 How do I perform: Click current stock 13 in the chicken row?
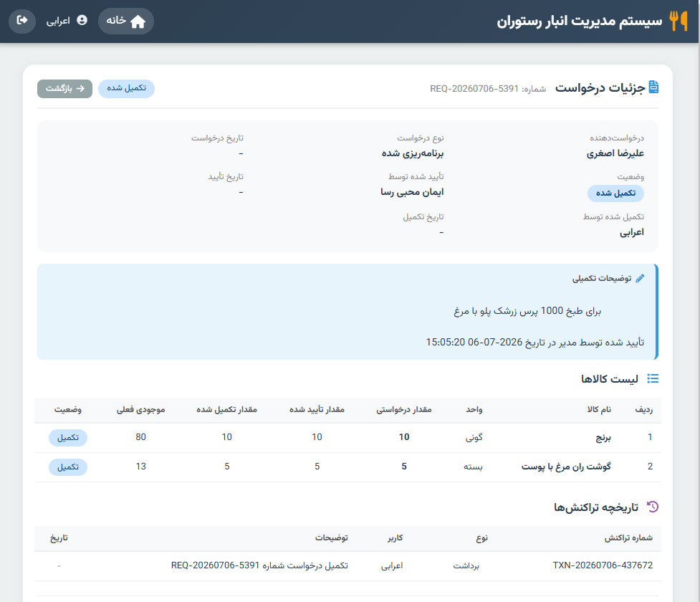[x=140, y=467]
